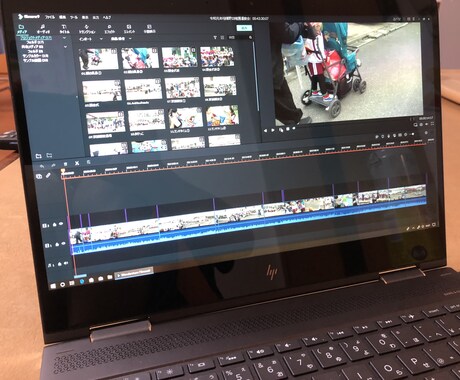Image resolution: width=460 pixels, height=380 pixels.
Task: Click the Stop square button under preview
Action: (288, 129)
